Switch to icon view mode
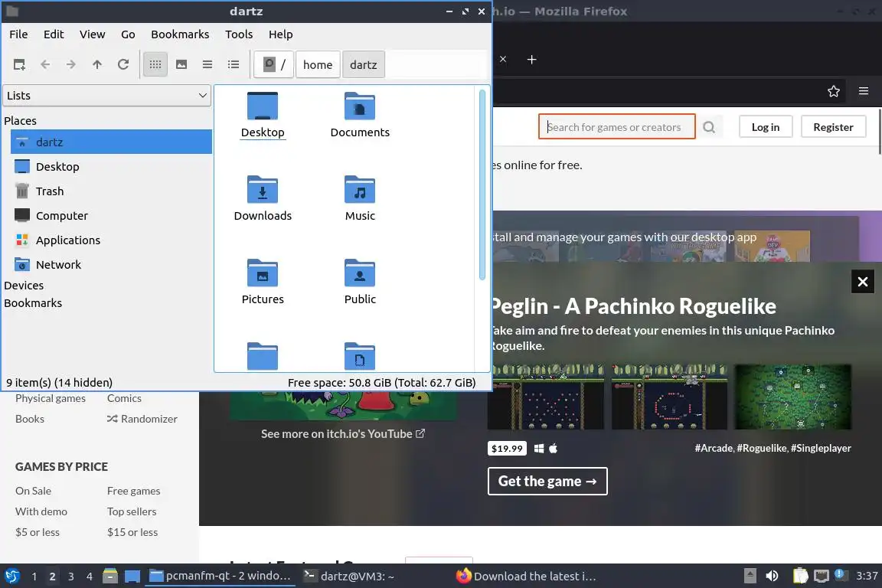This screenshot has height=588, width=882. point(155,65)
